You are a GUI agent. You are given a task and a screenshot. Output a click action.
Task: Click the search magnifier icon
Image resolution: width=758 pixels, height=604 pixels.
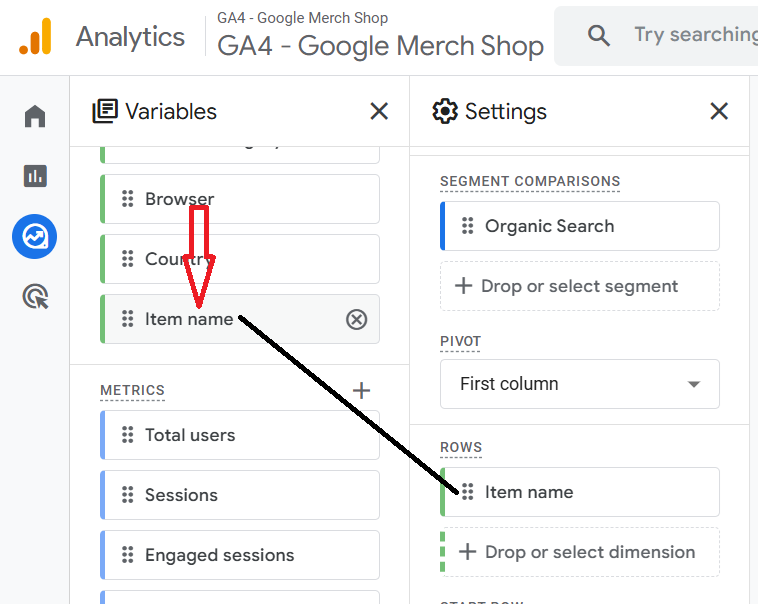coord(599,36)
